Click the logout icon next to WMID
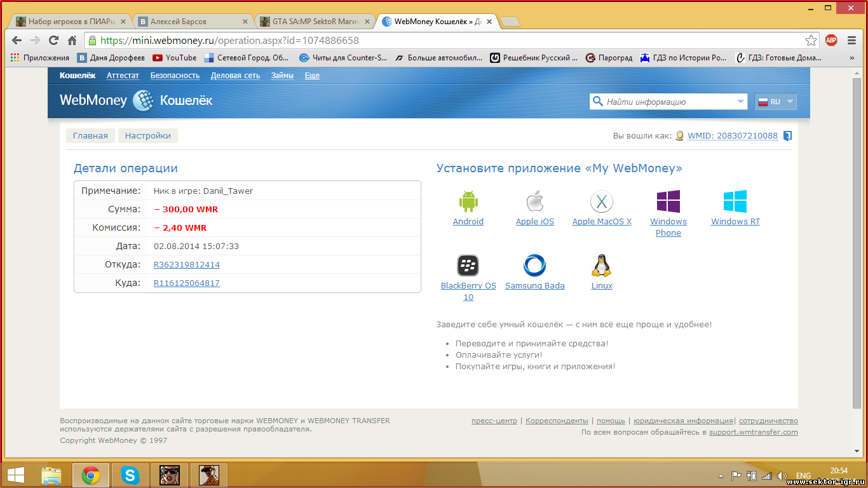Screen dimensions: 868x488 (x=788, y=136)
